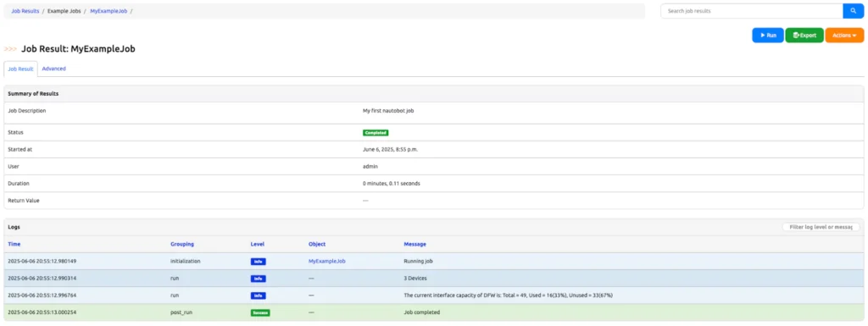The image size is (868, 326).
Task: Open the MyExampleJob object link in logs
Action: 327,262
